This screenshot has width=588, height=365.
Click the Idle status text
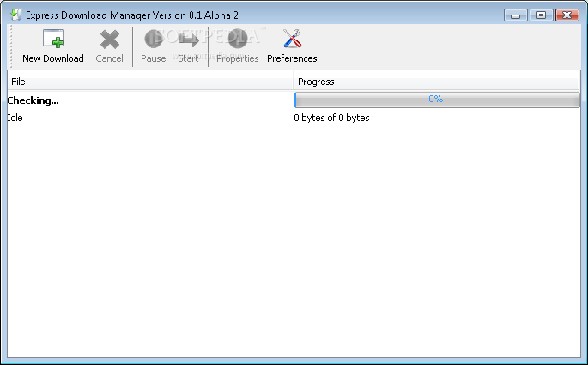click(x=15, y=118)
